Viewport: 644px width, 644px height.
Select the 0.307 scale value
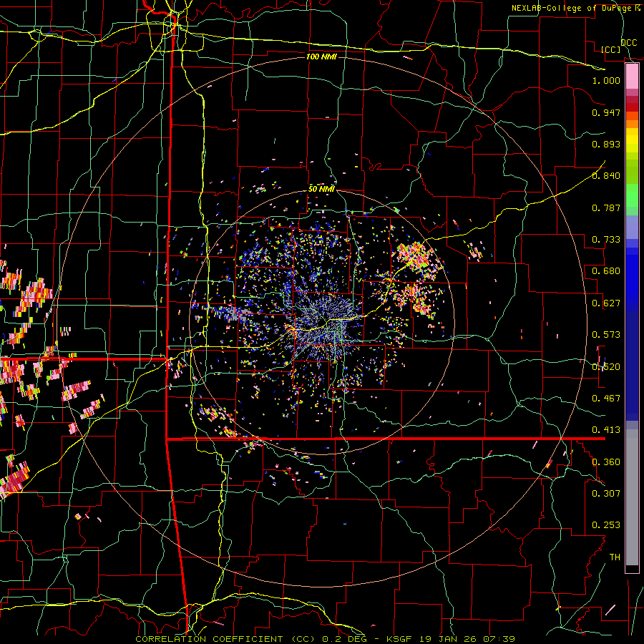click(606, 494)
